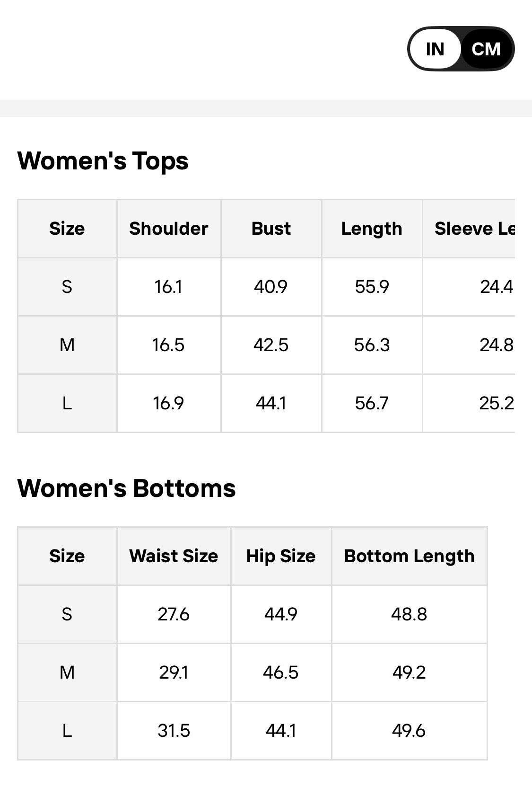Select the Shoulder column header
This screenshot has width=532, height=796.
(169, 229)
